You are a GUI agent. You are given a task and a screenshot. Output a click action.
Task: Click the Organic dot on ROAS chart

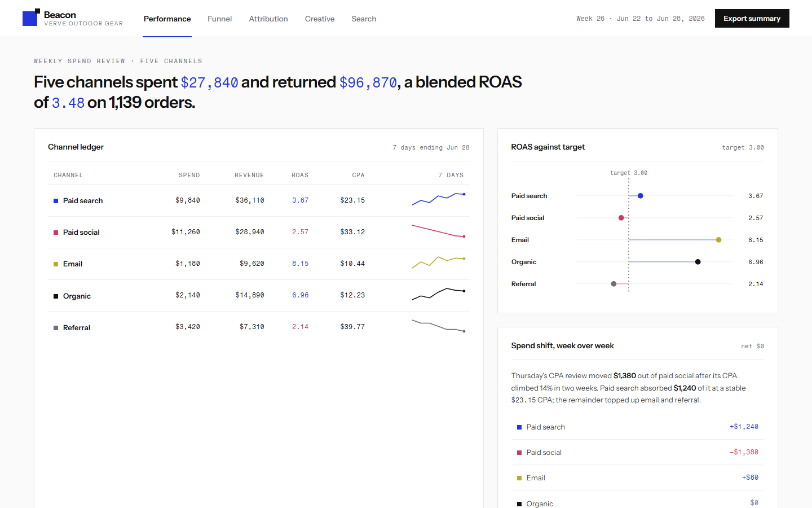tap(698, 262)
